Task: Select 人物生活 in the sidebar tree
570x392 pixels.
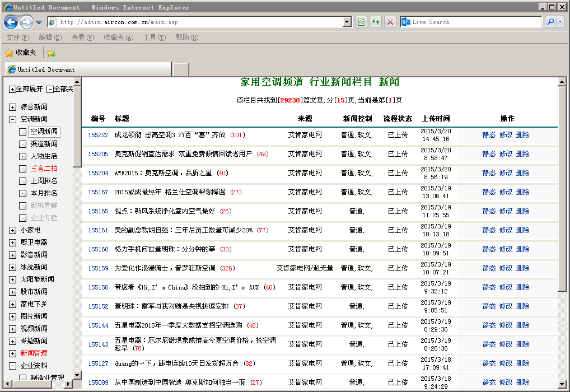Action: pyautogui.click(x=44, y=156)
